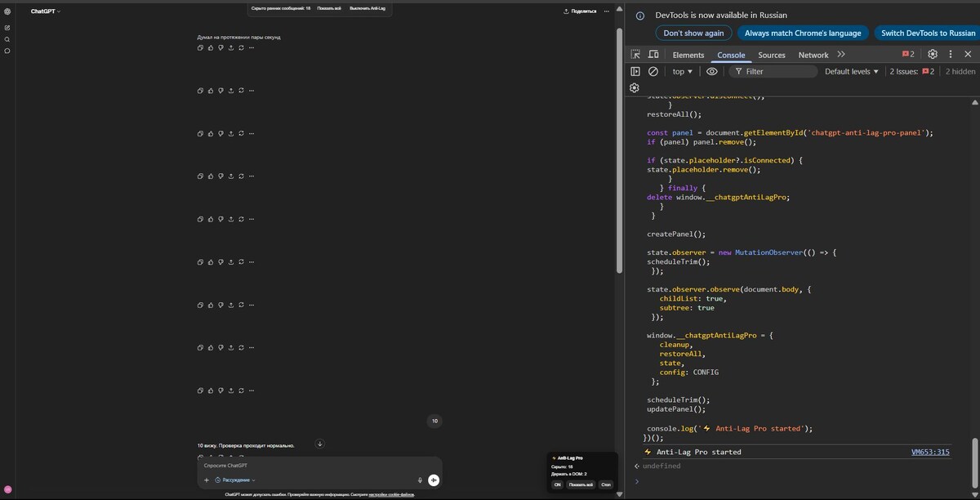Dislike the reply under 'Думал на протяжении пары секунд'
This screenshot has width=980, height=500.
pos(220,47)
